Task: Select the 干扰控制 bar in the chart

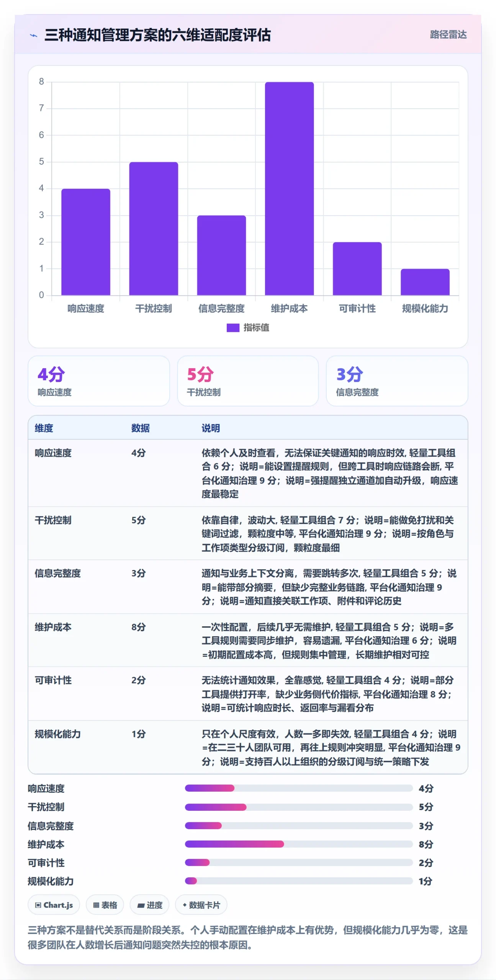Action: 154,229
